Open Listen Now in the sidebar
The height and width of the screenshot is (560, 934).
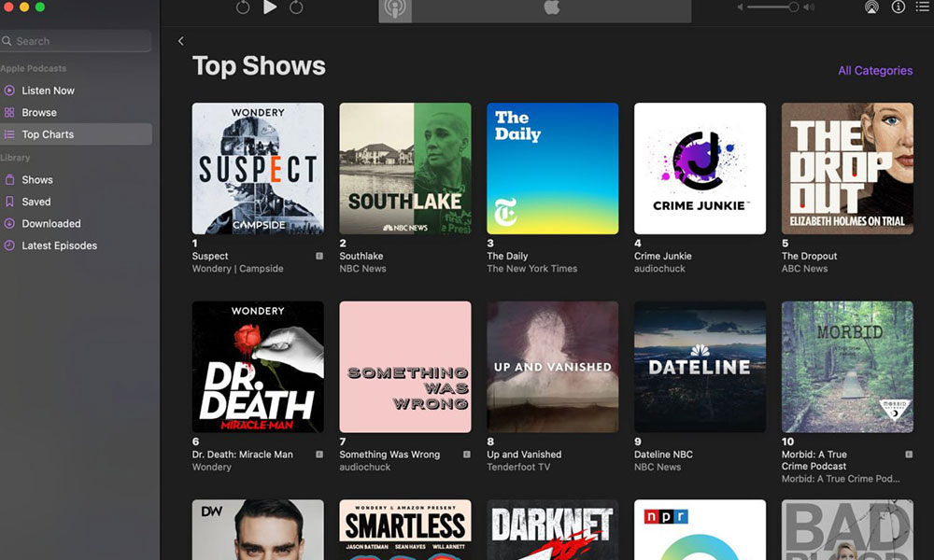tap(48, 91)
